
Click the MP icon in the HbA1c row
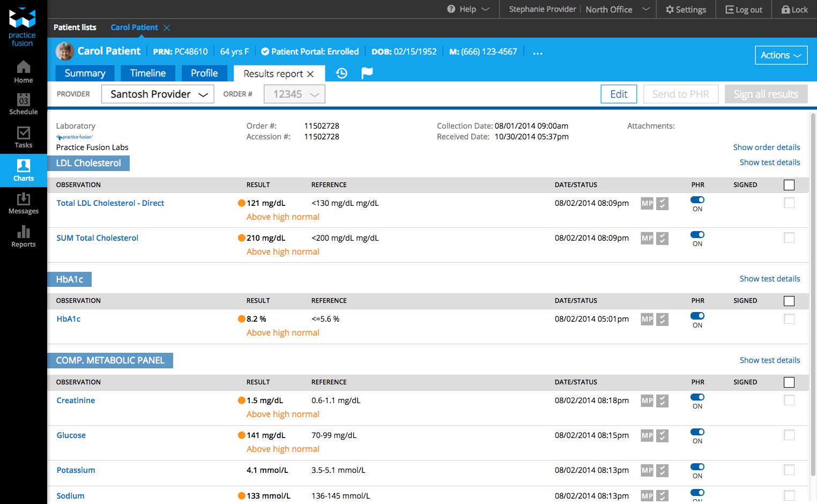(647, 320)
